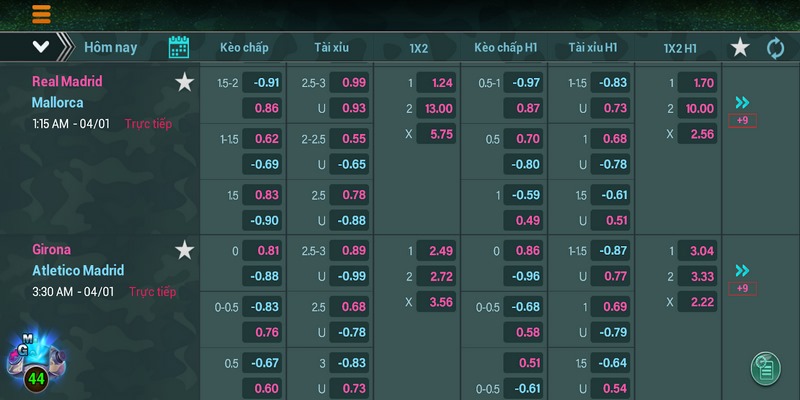Open Atletico Madrid team link

click(78, 270)
